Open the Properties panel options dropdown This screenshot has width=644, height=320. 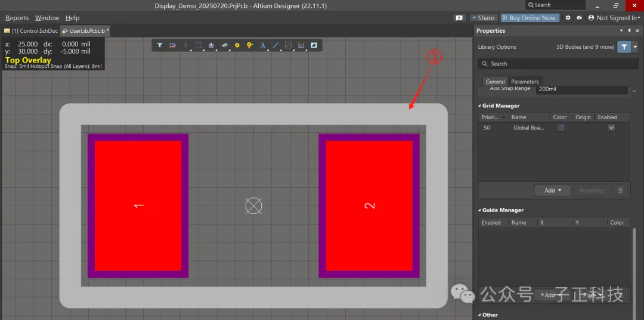[621, 31]
